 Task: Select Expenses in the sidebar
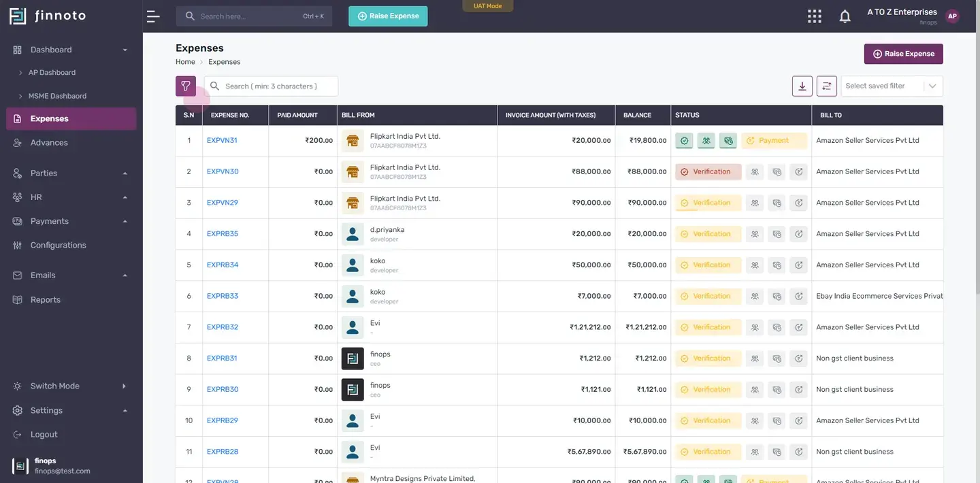point(71,118)
